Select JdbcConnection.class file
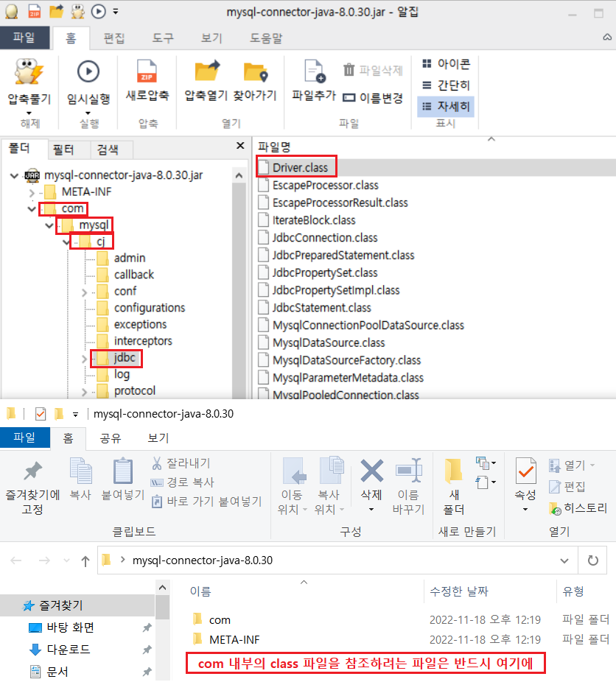 pos(318,237)
